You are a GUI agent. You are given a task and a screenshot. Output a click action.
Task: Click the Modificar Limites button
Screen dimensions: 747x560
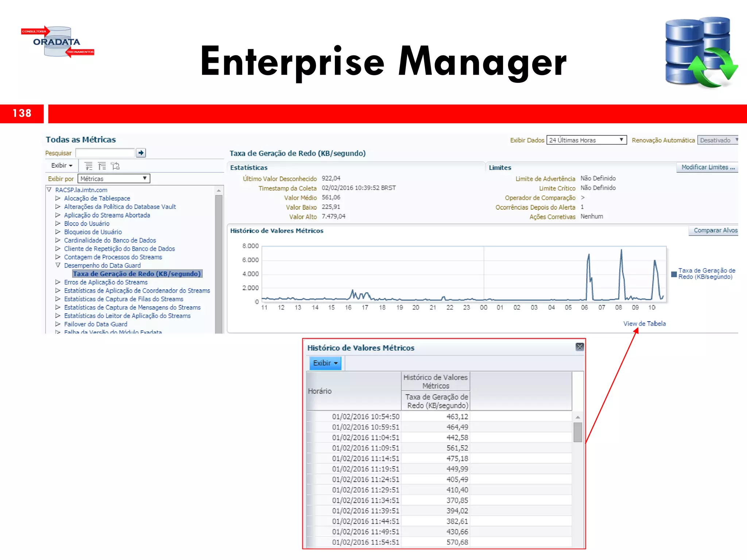coord(708,167)
